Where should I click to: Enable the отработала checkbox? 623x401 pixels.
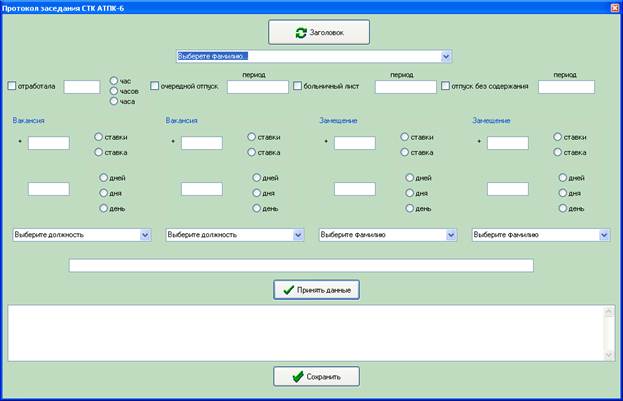tap(12, 86)
